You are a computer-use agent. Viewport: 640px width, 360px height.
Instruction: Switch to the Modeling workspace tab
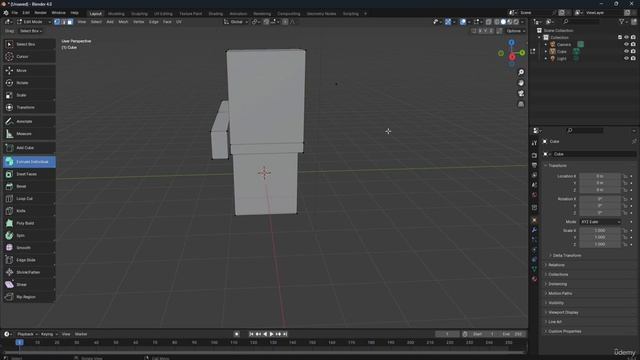(x=116, y=13)
